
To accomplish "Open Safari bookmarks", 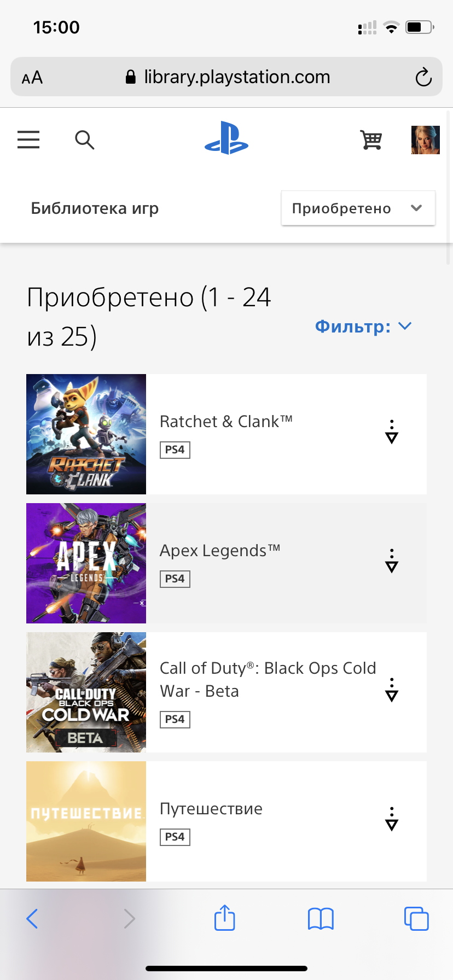I will point(321,919).
